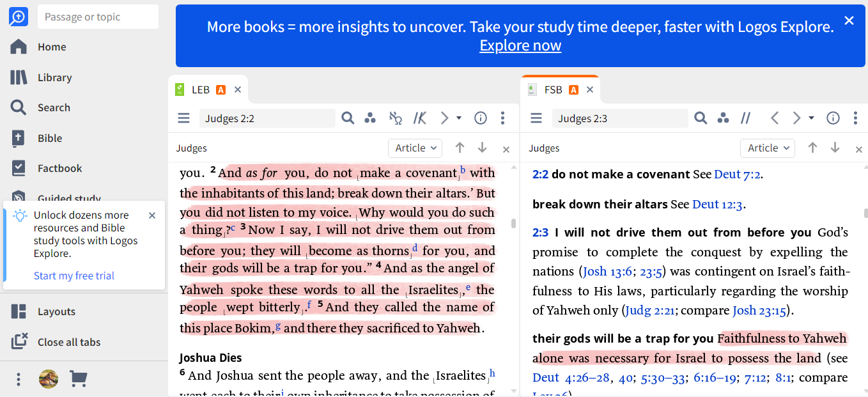Viewport: 868px width, 397px height.
Task: Jump to previous article in FSB panel
Action: coord(812,148)
